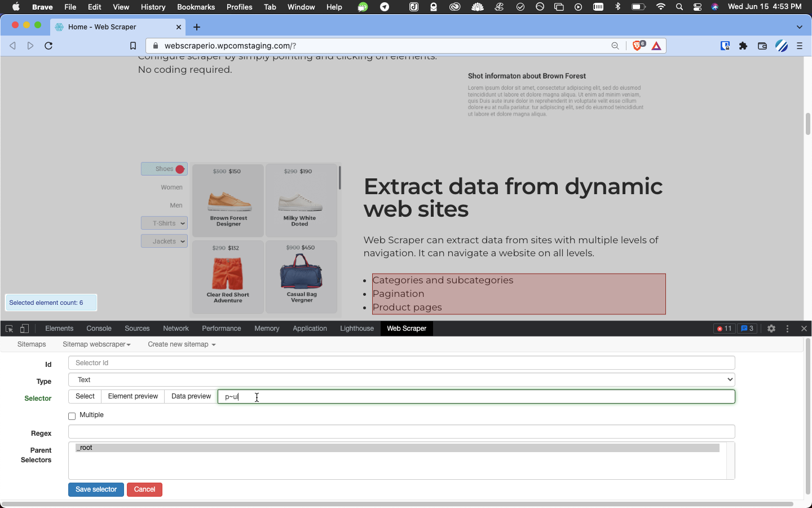Open the Sitemap webscraper dropdown
Screen dimensions: 812x508
pyautogui.click(x=96, y=344)
